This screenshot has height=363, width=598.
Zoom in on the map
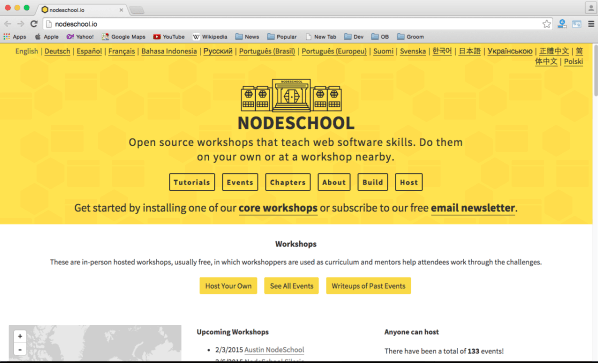tap(20, 336)
